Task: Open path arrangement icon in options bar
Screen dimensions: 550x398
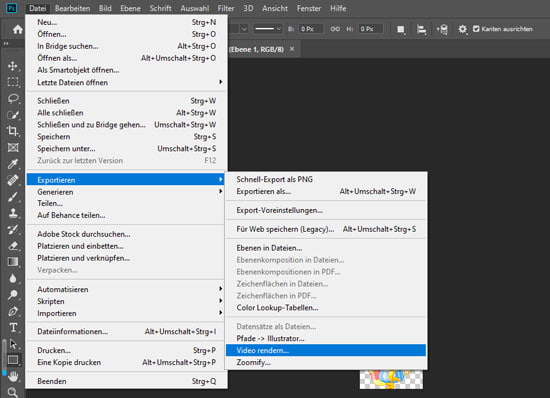Action: point(442,29)
